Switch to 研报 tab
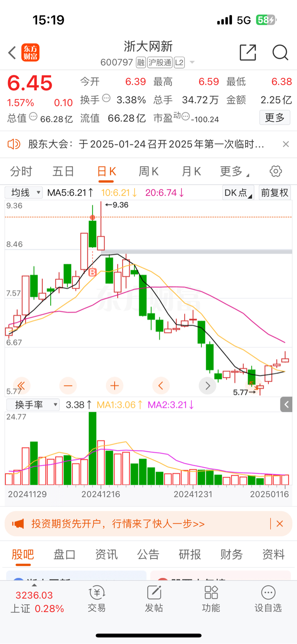The image size is (297, 644). pos(190,555)
